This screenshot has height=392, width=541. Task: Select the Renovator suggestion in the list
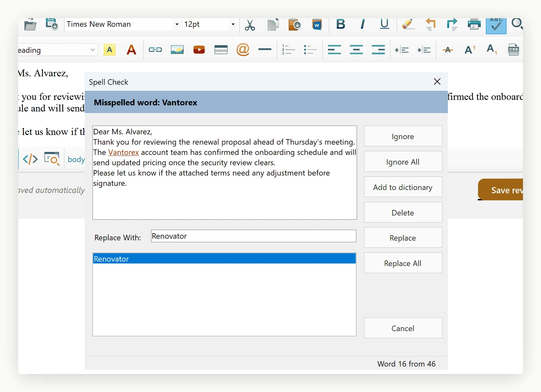click(x=224, y=259)
